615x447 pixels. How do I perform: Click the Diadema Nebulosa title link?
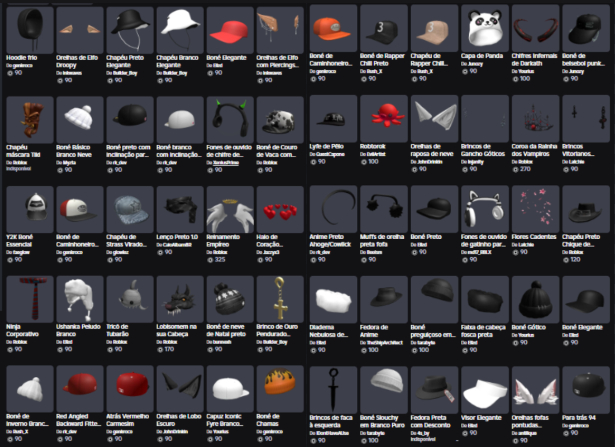pos(328,331)
